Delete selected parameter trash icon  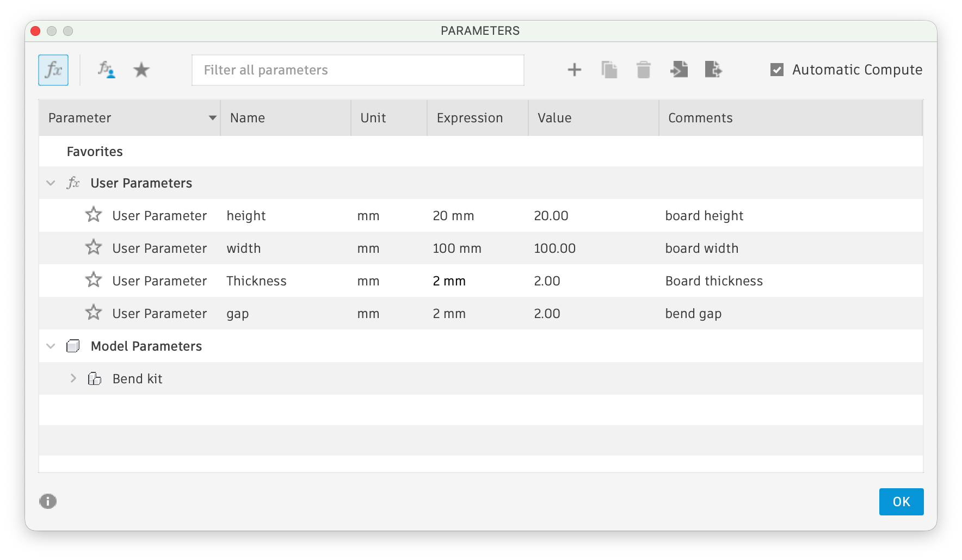point(644,70)
